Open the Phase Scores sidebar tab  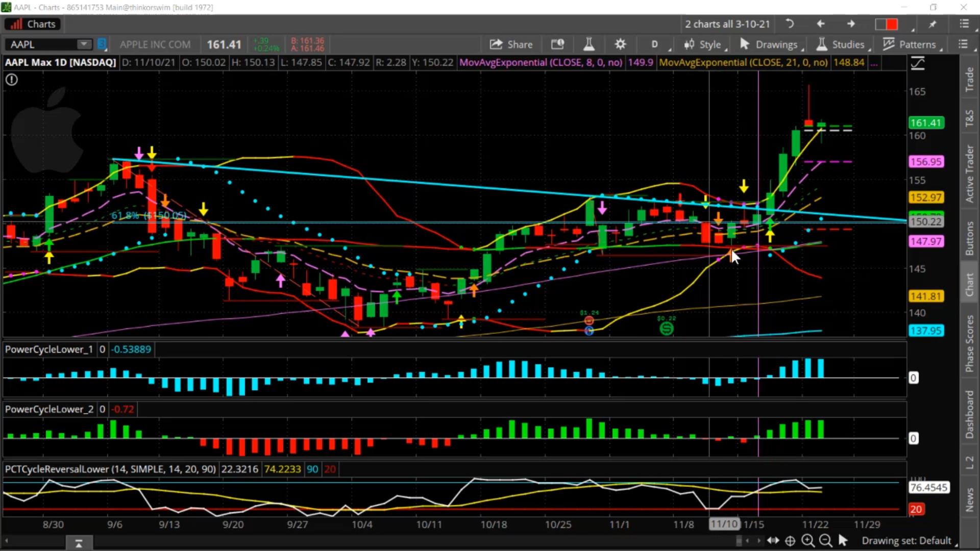[969, 343]
